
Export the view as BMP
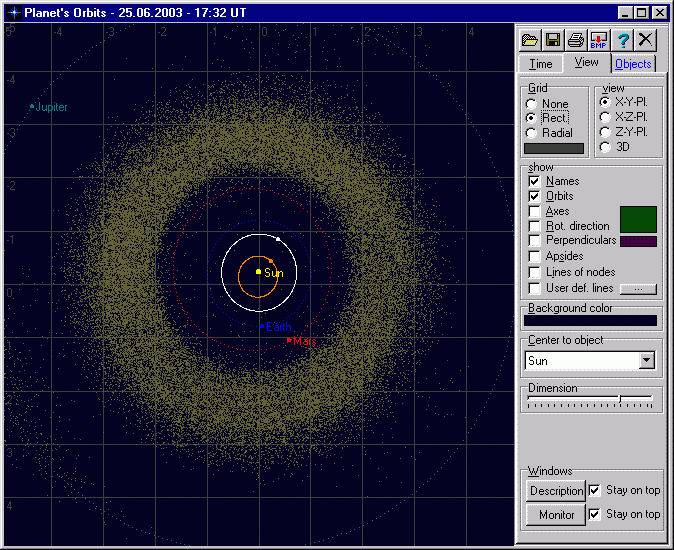click(x=599, y=40)
